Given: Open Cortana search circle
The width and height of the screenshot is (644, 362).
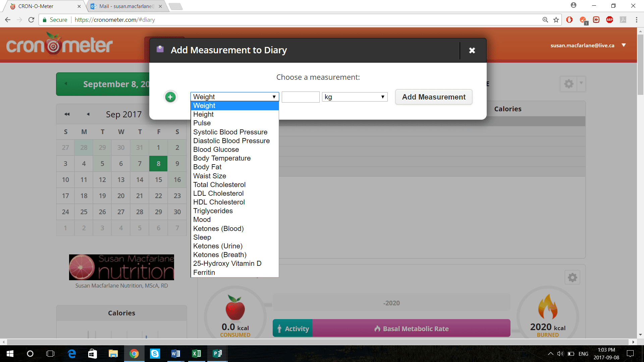Looking at the screenshot, I should tap(30, 354).
